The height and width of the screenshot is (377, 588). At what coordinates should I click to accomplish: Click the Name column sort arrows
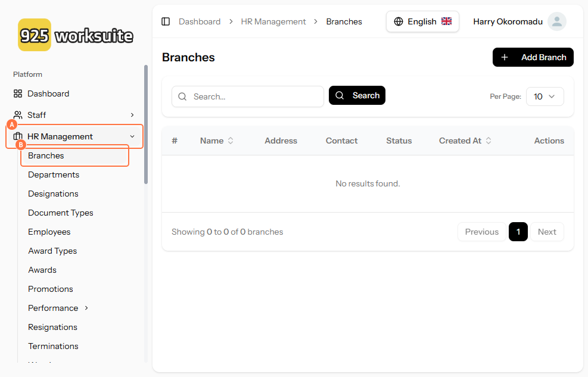coord(231,141)
